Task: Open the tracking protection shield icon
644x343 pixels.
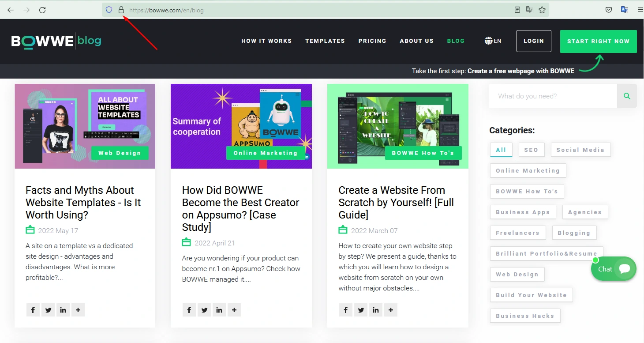Action: 109,10
